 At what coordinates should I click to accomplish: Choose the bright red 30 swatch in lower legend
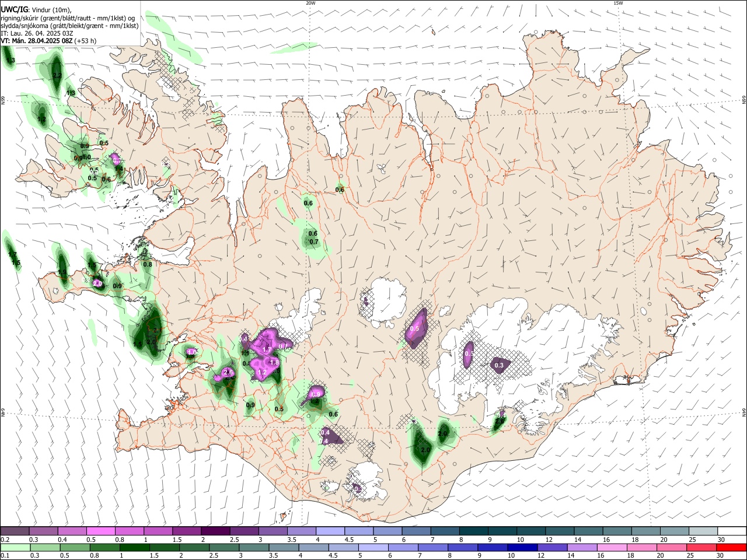point(731,547)
